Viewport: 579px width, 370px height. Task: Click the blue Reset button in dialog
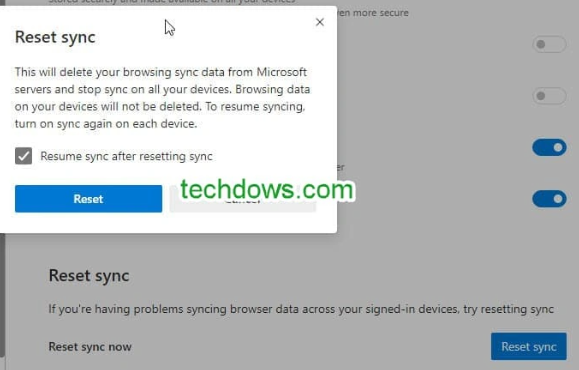[x=88, y=199]
